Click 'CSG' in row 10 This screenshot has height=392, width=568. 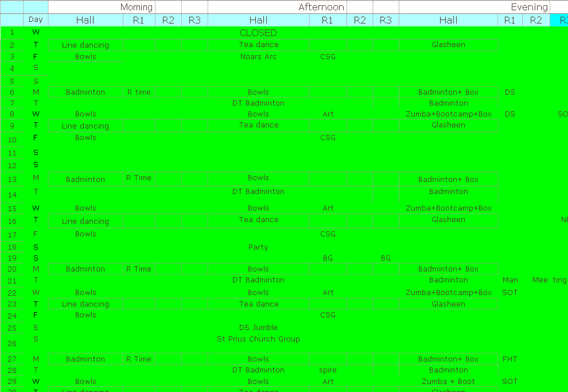click(x=328, y=137)
